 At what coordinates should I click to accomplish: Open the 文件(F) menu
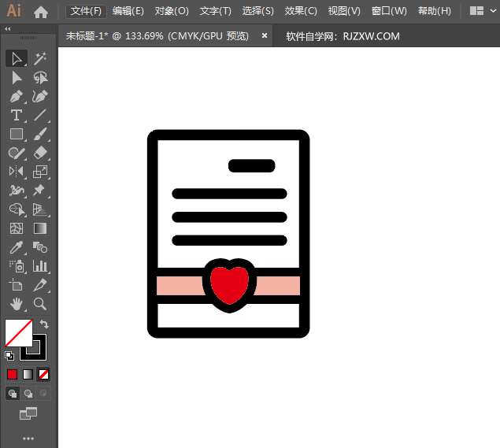[x=86, y=11]
